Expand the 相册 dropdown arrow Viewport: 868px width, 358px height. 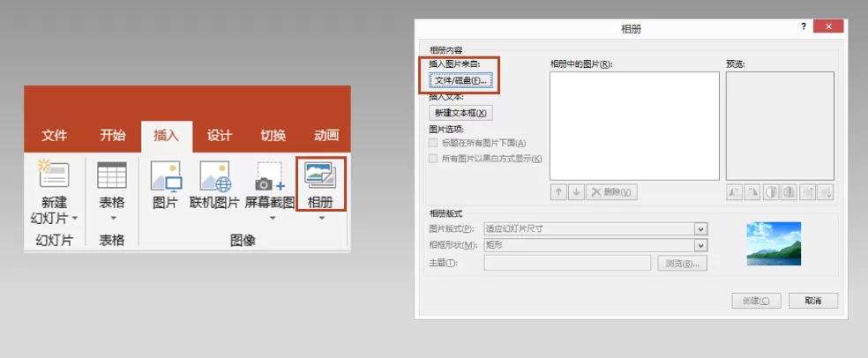tap(321, 218)
